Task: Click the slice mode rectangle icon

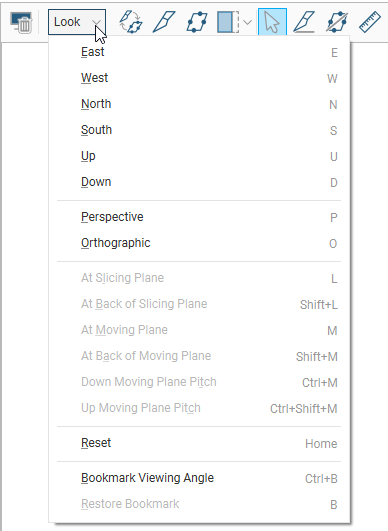Action: (228, 22)
